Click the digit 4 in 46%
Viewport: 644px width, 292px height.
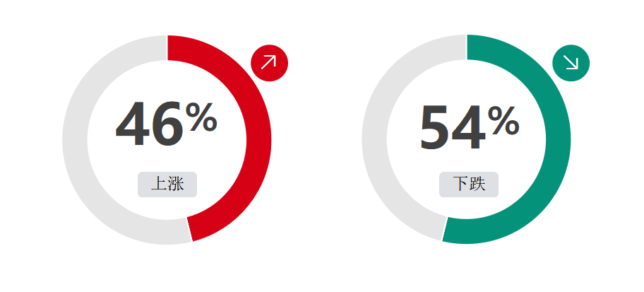click(132, 124)
